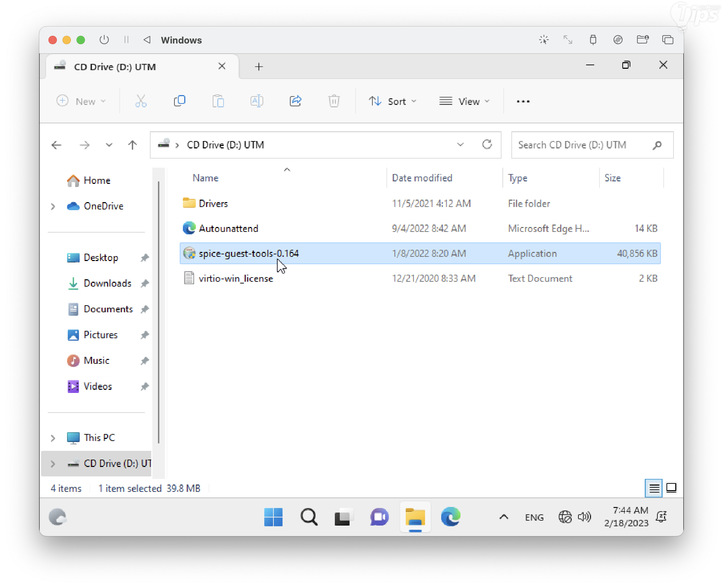Go to Downloads in the sidebar
The height and width of the screenshot is (588, 723).
point(107,283)
